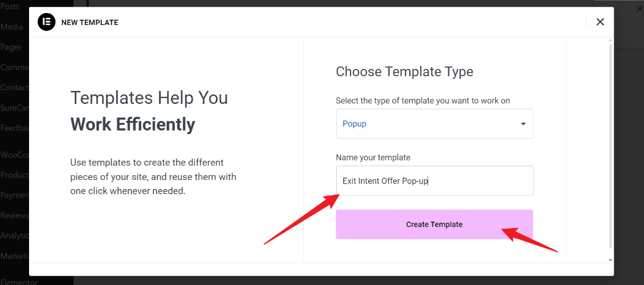This screenshot has height=285, width=644.
Task: Open WooCommerce in the sidebar menu
Action: (14, 155)
